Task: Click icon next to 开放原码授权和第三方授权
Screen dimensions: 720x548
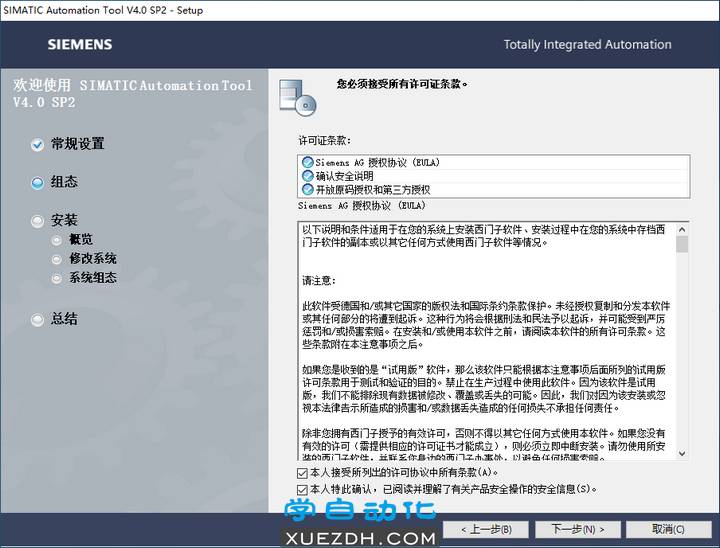Action: [308, 189]
